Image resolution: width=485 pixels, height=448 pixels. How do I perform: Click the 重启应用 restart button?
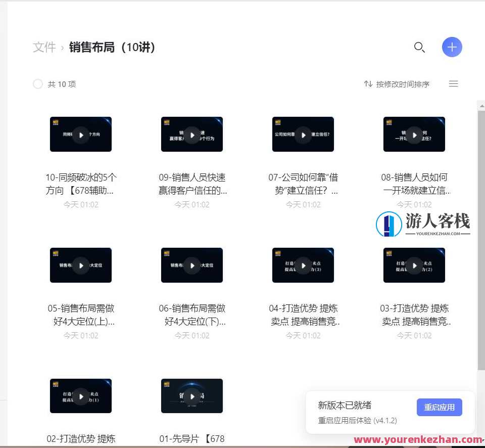tap(439, 407)
